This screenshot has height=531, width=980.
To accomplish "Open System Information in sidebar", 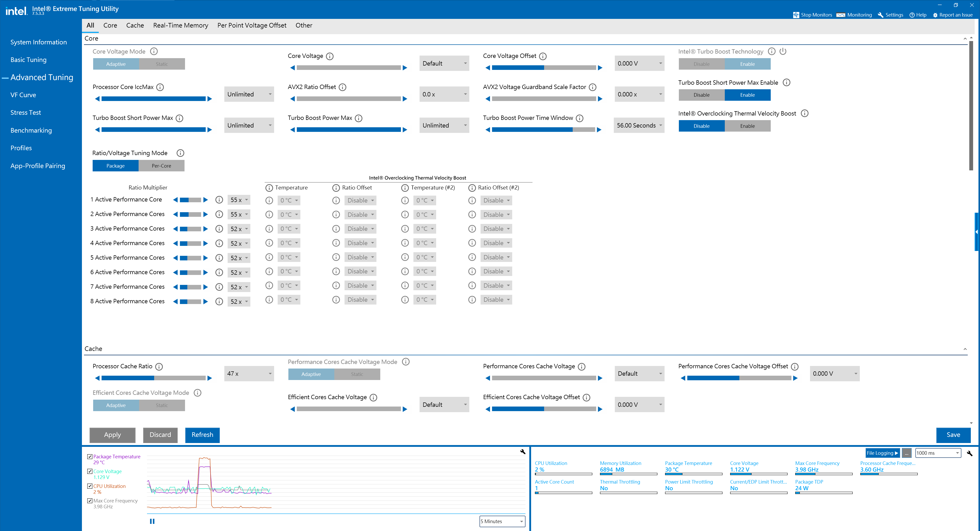I will (39, 42).
